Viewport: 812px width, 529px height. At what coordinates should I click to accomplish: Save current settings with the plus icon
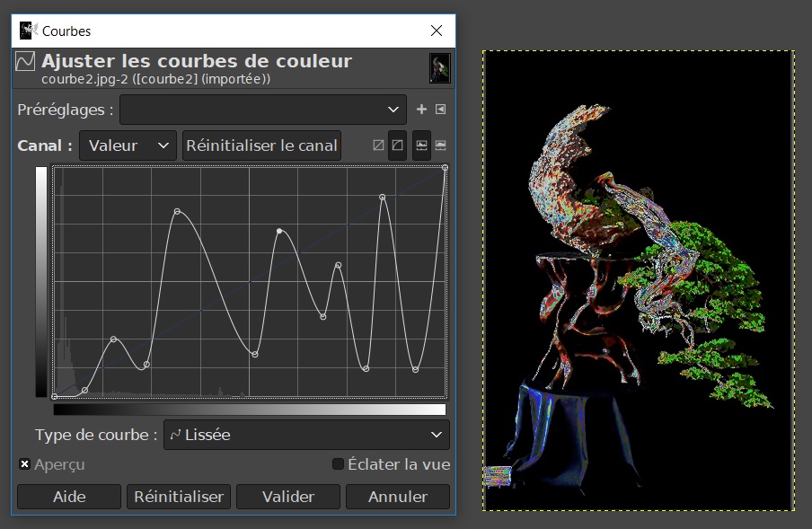click(421, 110)
